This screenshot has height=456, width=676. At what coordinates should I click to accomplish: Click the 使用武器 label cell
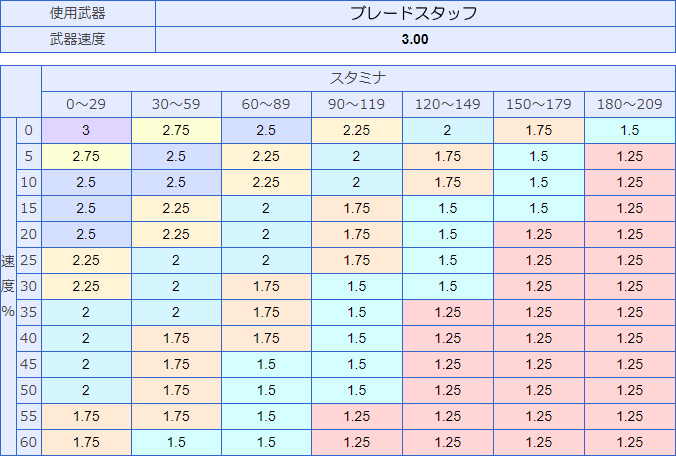click(x=78, y=13)
